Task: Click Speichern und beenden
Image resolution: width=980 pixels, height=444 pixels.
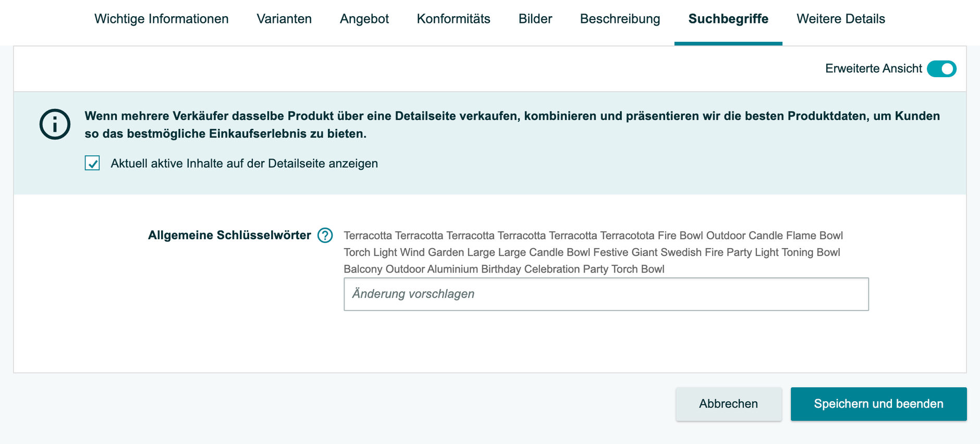Action: [x=878, y=404]
